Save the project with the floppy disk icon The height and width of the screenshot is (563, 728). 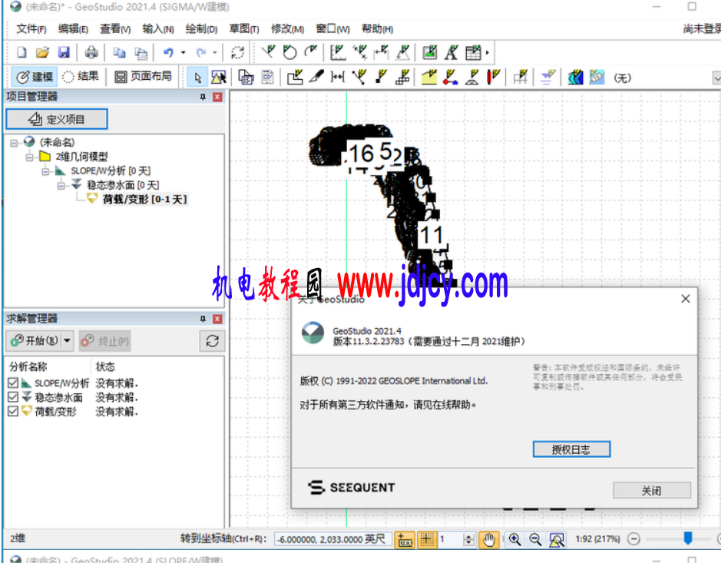pyautogui.click(x=64, y=52)
